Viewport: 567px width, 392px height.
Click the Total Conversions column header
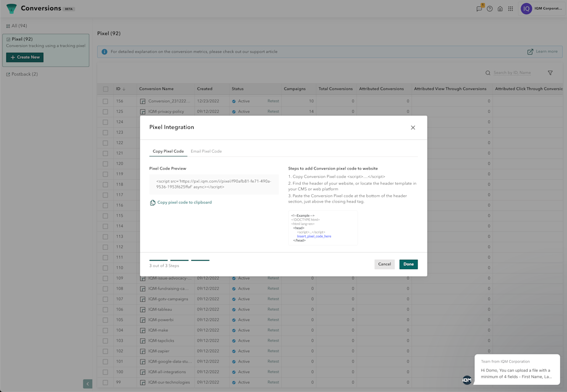click(335, 89)
